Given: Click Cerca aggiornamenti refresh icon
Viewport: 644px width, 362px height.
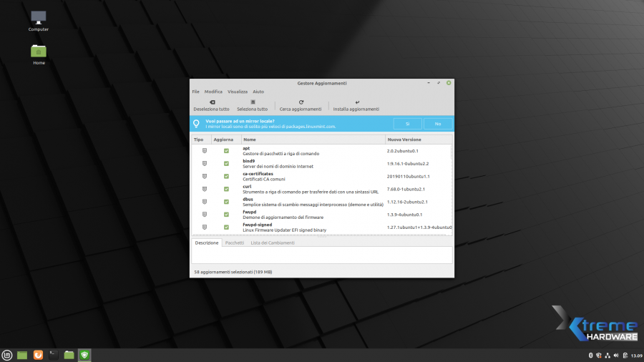Looking at the screenshot, I should point(301,102).
